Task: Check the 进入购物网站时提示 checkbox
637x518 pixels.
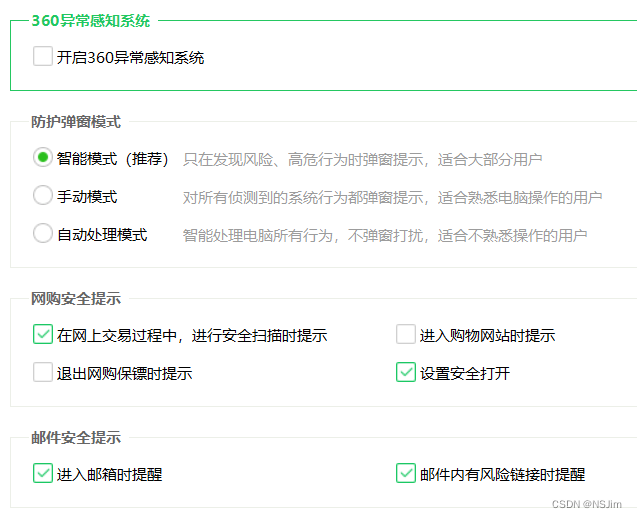Action: coord(406,334)
